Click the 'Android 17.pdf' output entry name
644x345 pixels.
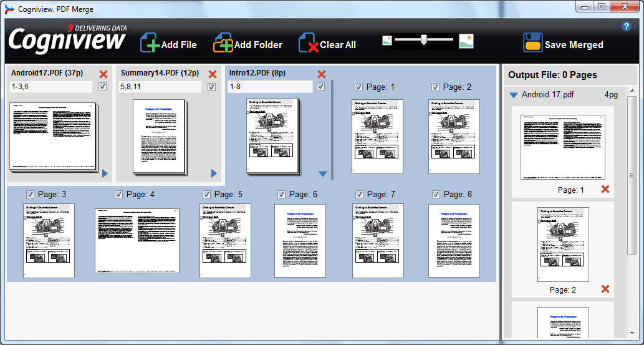tap(548, 95)
